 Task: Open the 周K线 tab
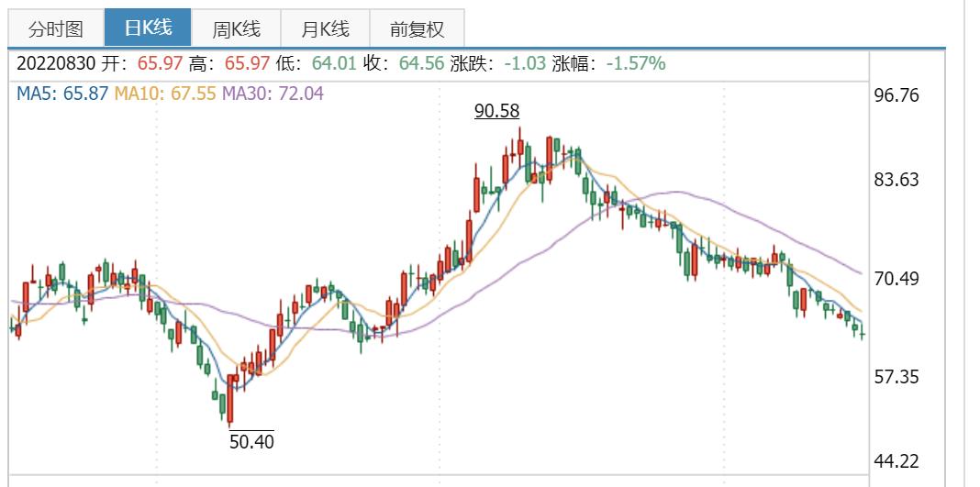tap(236, 28)
